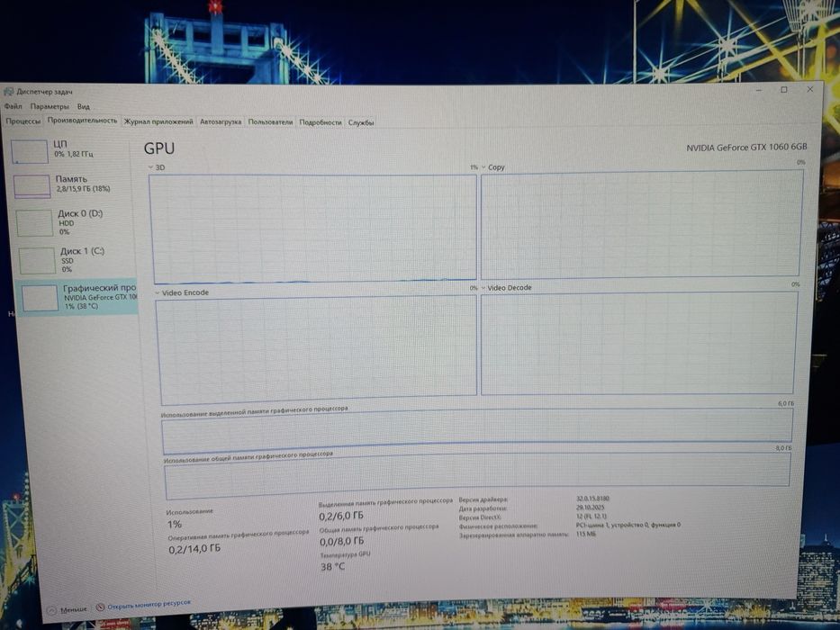Image resolution: width=840 pixels, height=630 pixels.
Task: Click the 115 МБ reserved memory value
Action: point(585,534)
